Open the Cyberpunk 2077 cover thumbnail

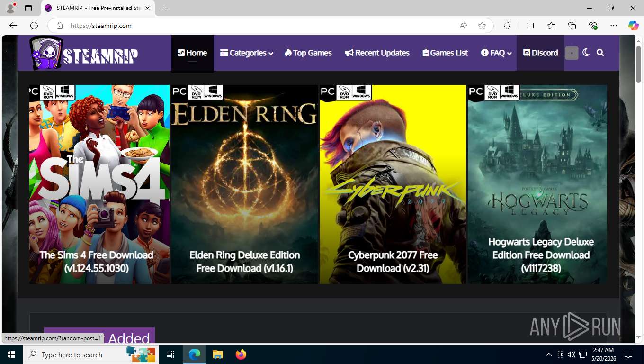(393, 184)
